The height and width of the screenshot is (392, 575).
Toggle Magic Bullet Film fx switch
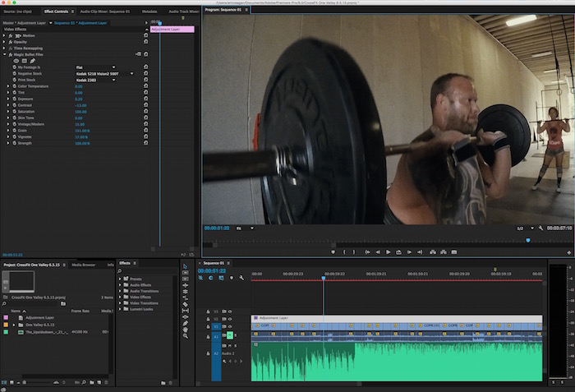(11, 54)
